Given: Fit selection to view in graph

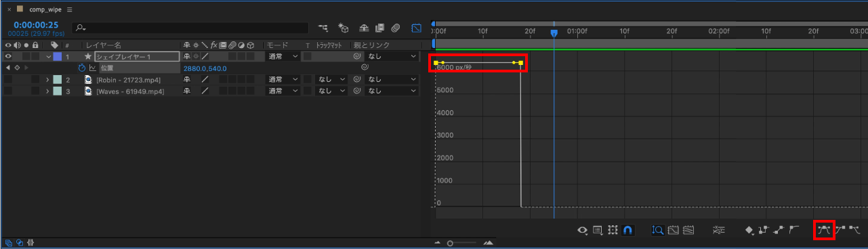Looking at the screenshot, I should [674, 230].
